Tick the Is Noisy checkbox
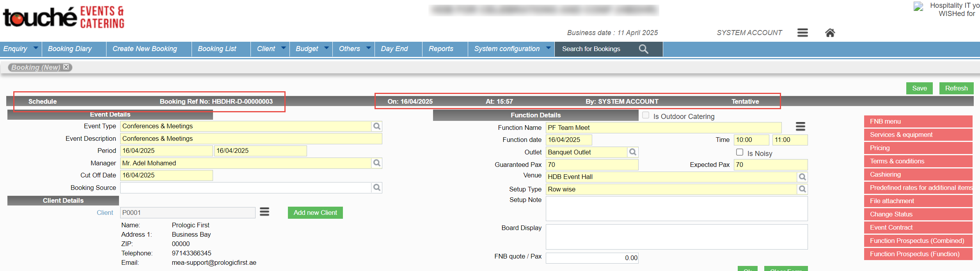The width and height of the screenshot is (980, 271). click(739, 152)
